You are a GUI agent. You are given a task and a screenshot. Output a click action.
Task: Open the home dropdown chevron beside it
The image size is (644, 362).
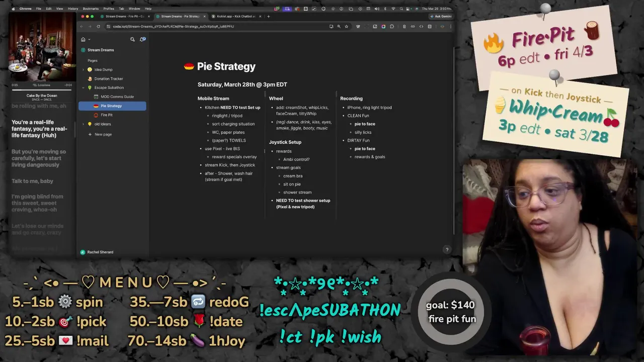coord(89,39)
